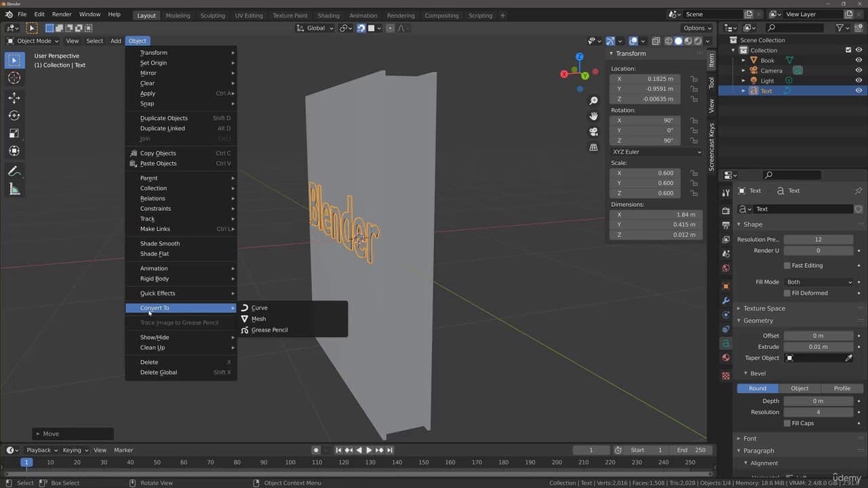The image size is (868, 488).
Task: Open the Tool sidebar tab
Action: [x=711, y=83]
